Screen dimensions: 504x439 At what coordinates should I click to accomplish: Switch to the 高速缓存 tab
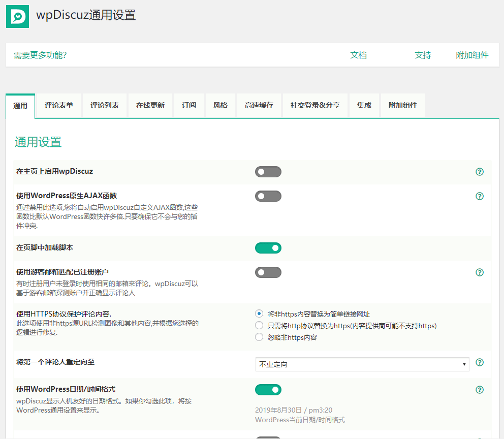[259, 105]
